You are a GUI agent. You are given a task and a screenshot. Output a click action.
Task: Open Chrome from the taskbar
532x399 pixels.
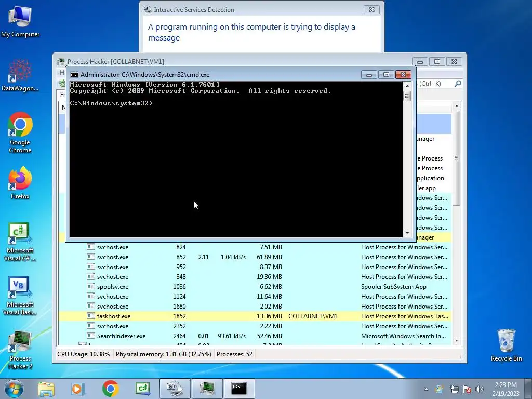(x=110, y=389)
